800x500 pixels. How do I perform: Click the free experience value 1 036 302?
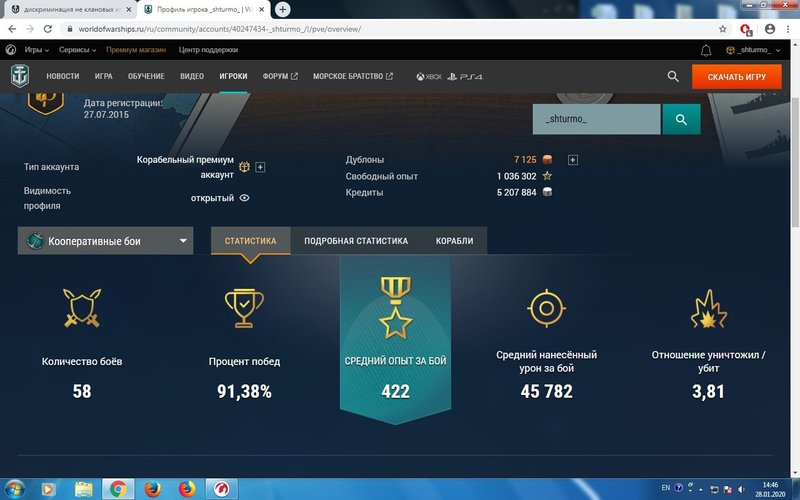516,176
